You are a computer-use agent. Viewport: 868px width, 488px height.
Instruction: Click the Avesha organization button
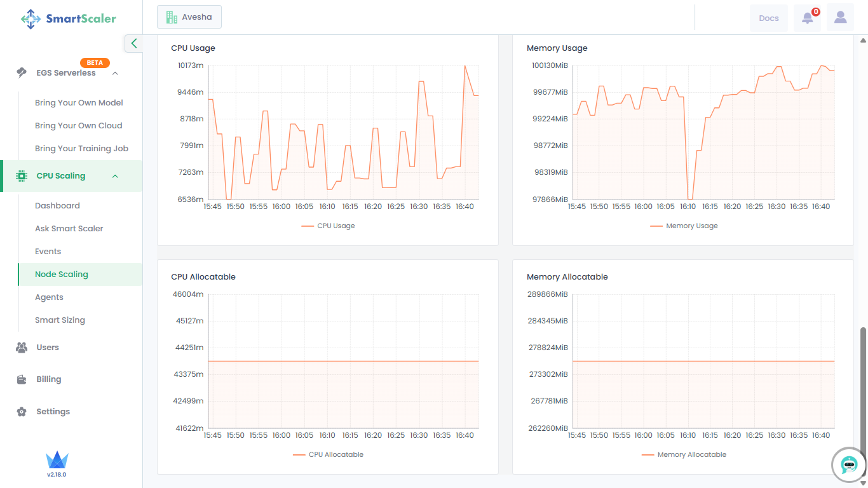point(189,17)
